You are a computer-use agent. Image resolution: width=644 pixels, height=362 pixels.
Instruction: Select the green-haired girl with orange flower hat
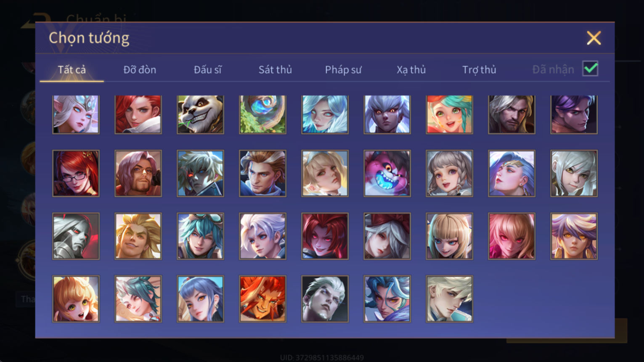[x=449, y=114]
